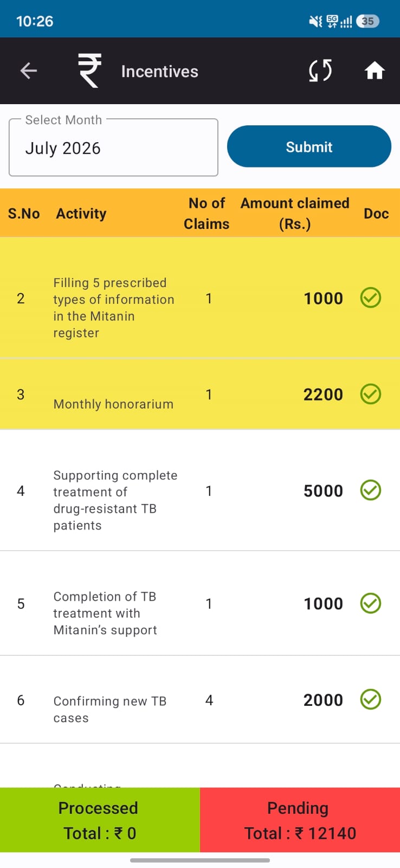Open doc checkmark for Mitanin register row
Image resolution: width=400 pixels, height=868 pixels.
tap(371, 298)
